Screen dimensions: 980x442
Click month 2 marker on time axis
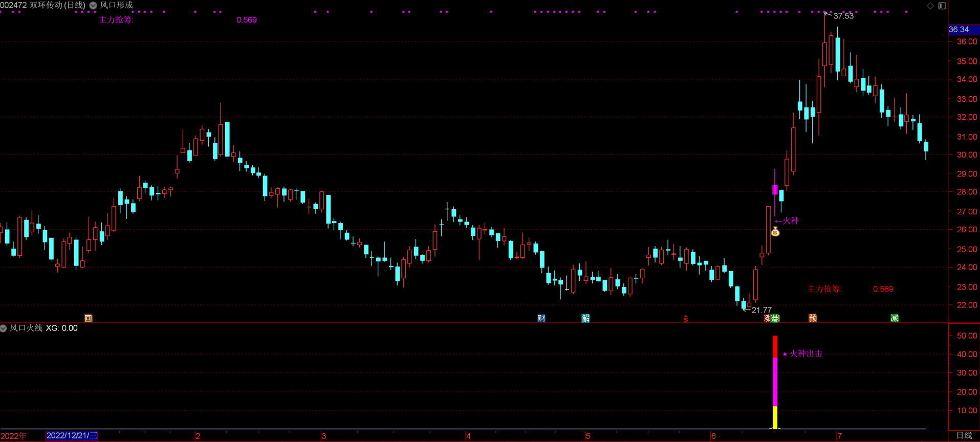coord(198,436)
